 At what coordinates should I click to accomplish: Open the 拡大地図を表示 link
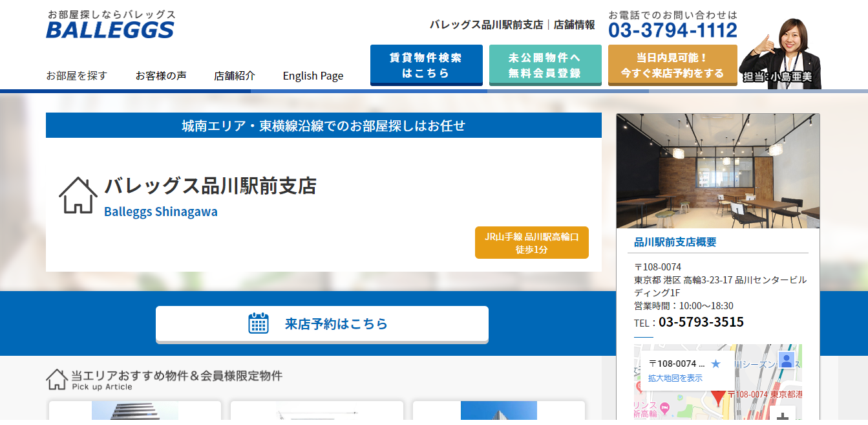pos(675,378)
